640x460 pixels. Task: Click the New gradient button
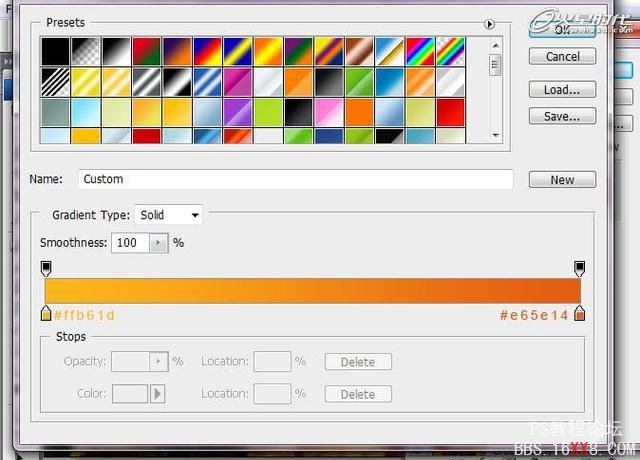pyautogui.click(x=562, y=180)
